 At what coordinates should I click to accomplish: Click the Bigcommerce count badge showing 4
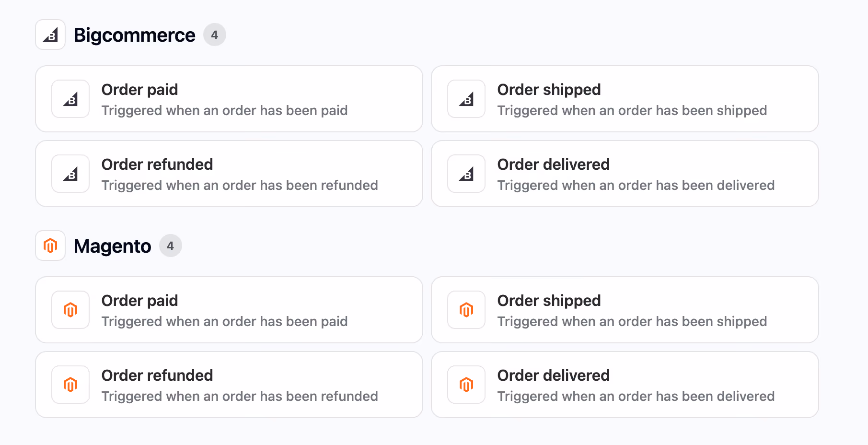click(x=215, y=35)
